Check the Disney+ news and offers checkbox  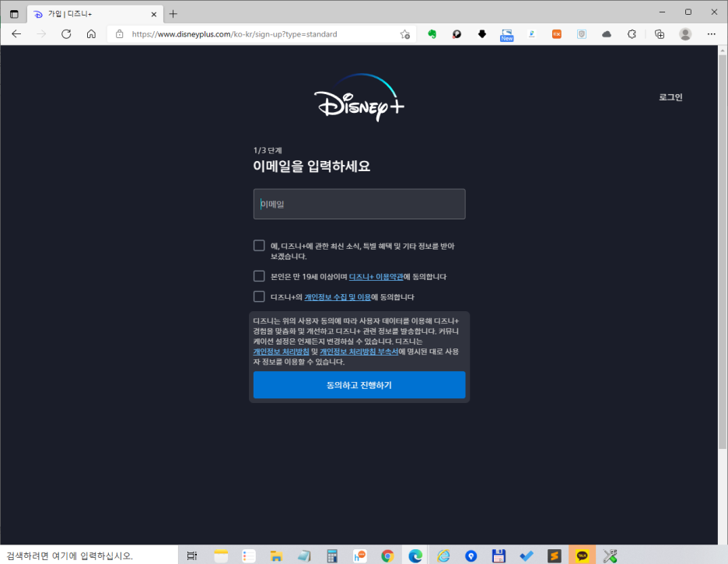[x=259, y=246]
